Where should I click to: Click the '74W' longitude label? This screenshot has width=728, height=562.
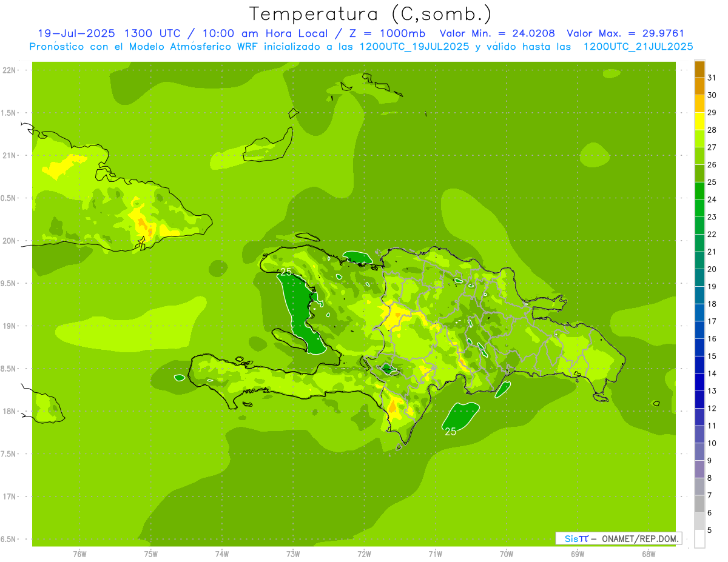222,554
